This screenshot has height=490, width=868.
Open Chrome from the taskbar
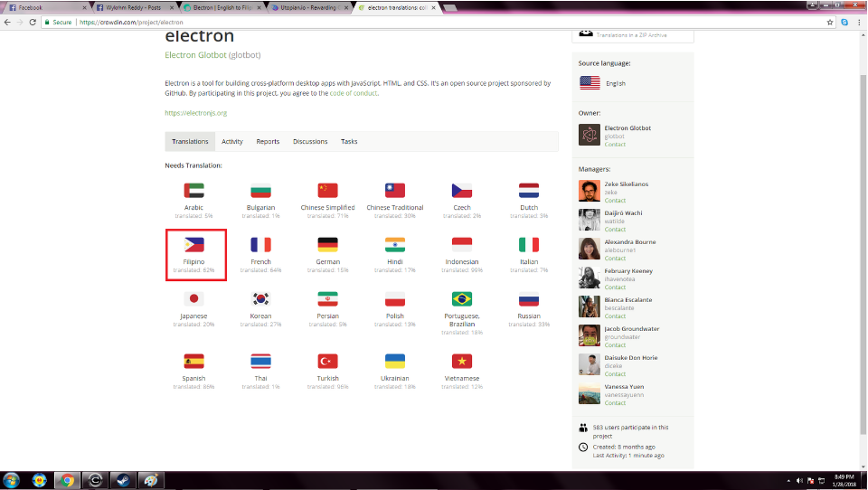67,480
